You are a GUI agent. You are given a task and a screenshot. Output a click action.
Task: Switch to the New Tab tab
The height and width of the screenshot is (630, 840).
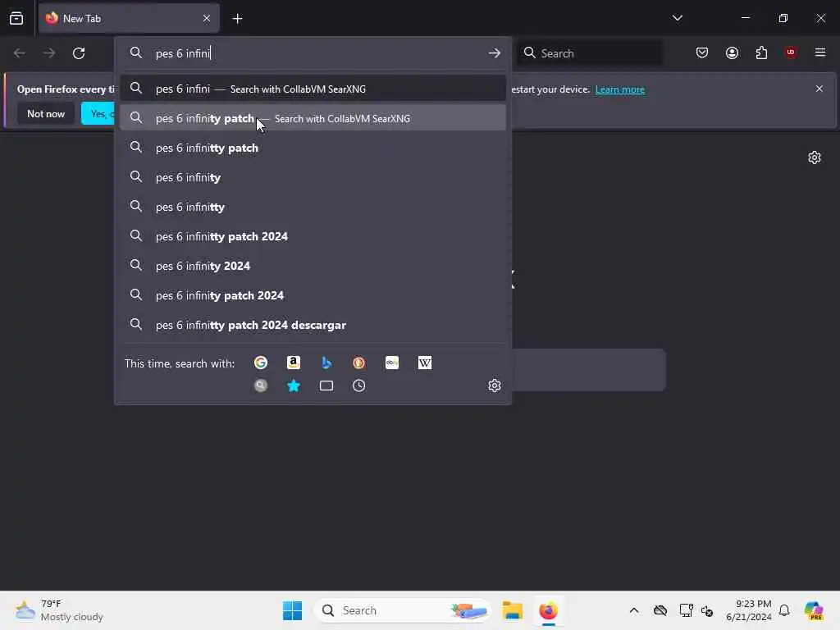129,18
